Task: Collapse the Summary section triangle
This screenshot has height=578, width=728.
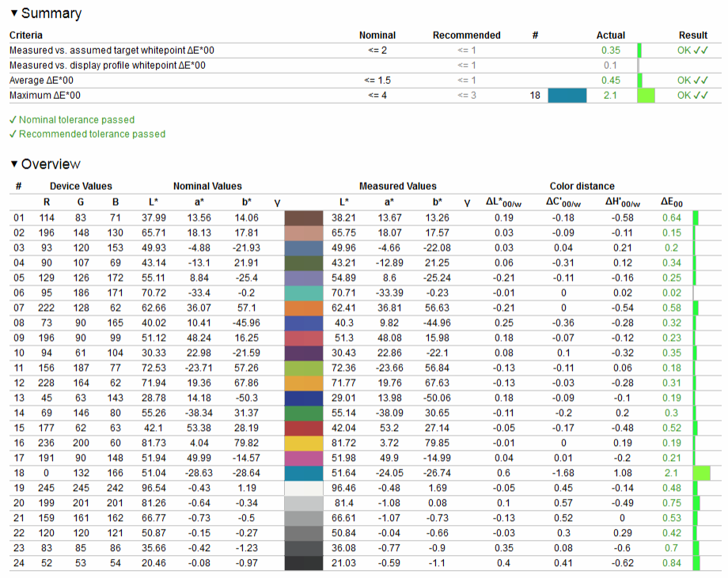Action: (14, 13)
